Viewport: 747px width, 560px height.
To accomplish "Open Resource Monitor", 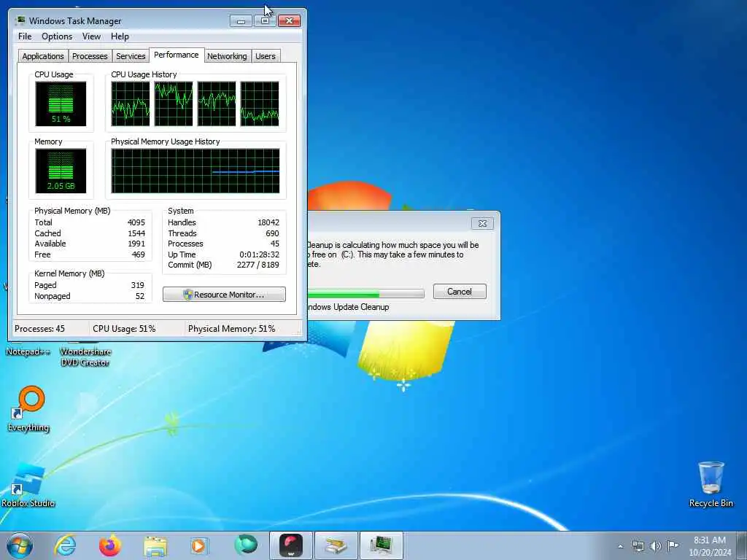I will 224,295.
